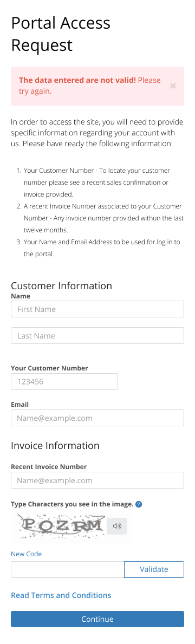Select the Recent Invoice Number input
Image resolution: width=195 pixels, height=644 pixels.
[97, 480]
